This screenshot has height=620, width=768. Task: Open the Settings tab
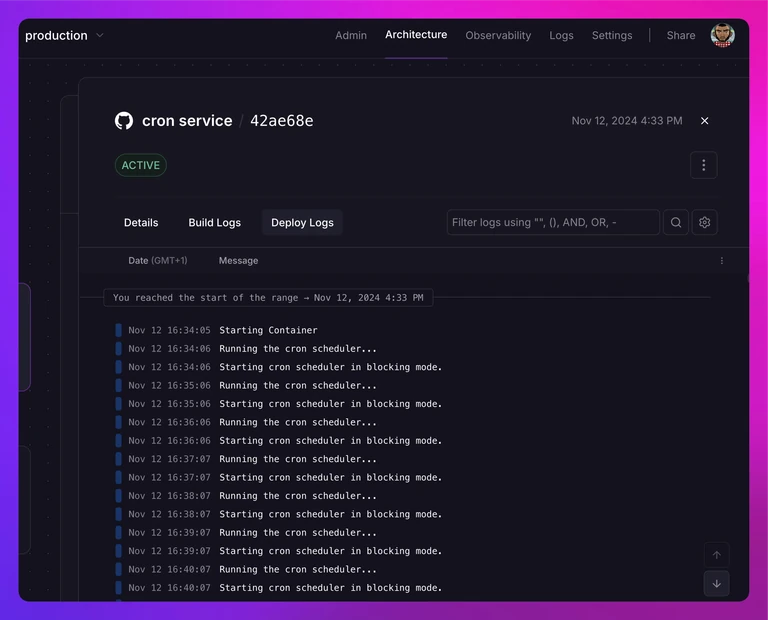click(x=612, y=36)
